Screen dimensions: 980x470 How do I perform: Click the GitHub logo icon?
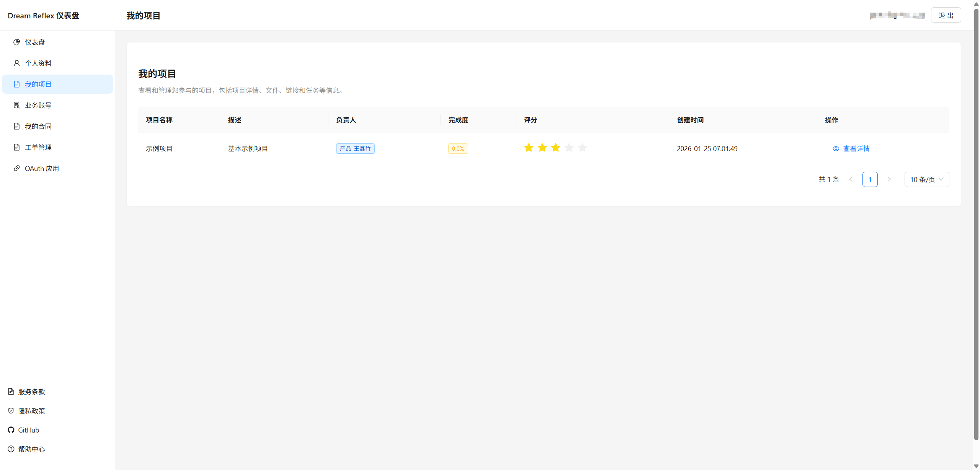click(11, 430)
